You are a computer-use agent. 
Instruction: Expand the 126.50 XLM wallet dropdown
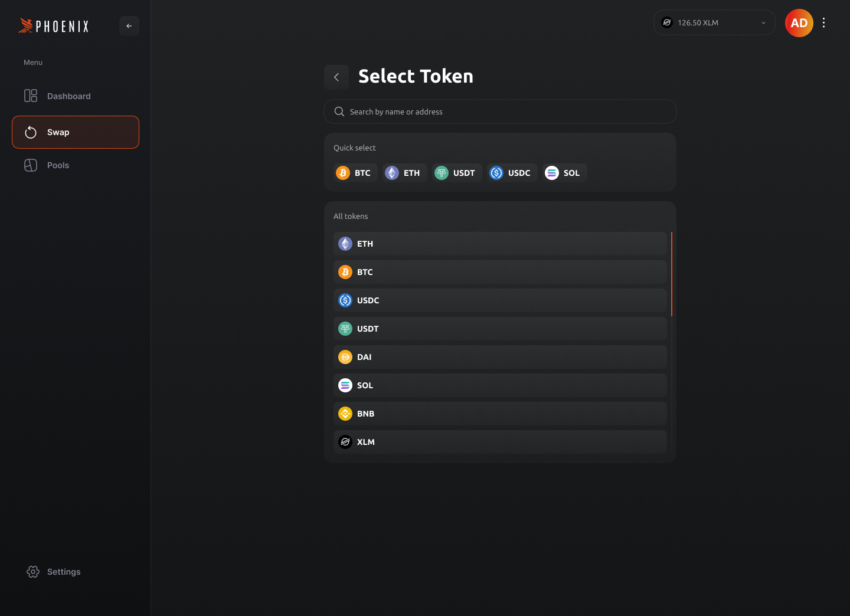click(714, 22)
